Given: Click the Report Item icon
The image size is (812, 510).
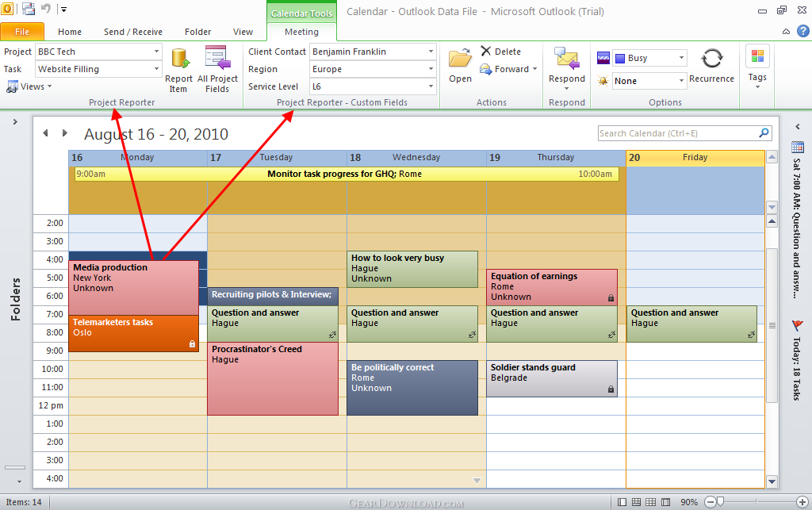Looking at the screenshot, I should [179, 59].
